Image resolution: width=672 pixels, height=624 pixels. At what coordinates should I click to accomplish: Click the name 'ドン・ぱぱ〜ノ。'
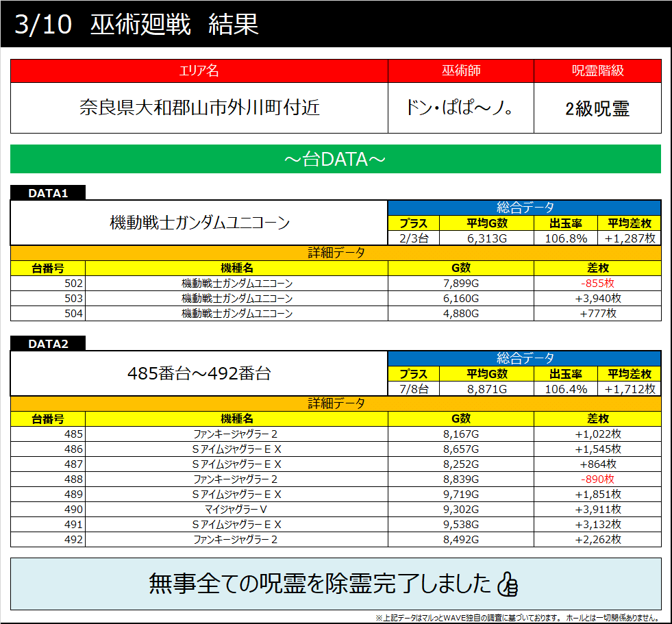pyautogui.click(x=459, y=108)
